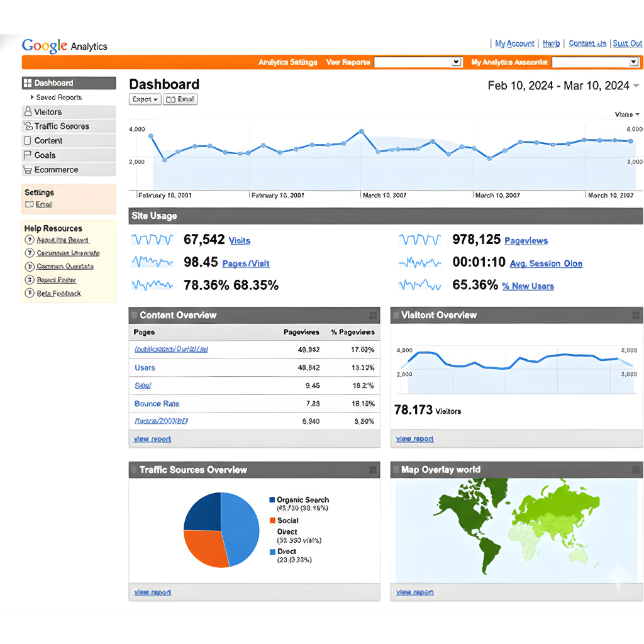
Task: Click the Map Overlay left square handle
Action: pos(396,470)
